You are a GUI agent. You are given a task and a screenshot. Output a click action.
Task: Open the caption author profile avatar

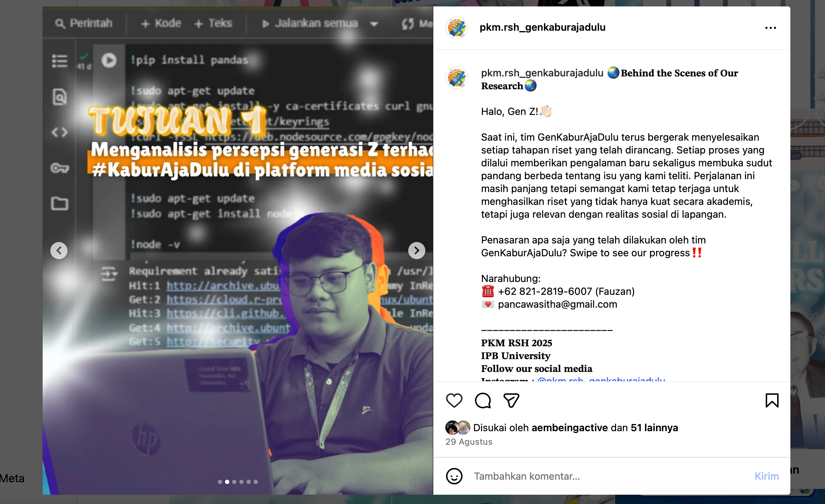(456, 77)
